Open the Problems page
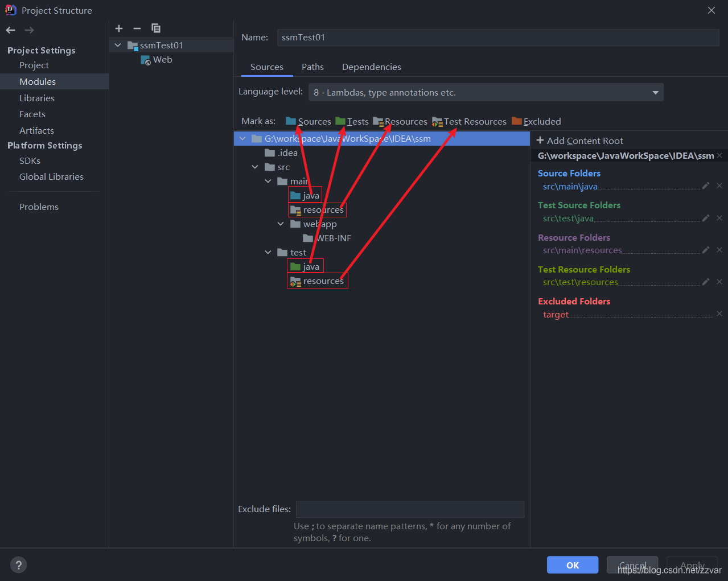This screenshot has width=728, height=581. pyautogui.click(x=39, y=207)
